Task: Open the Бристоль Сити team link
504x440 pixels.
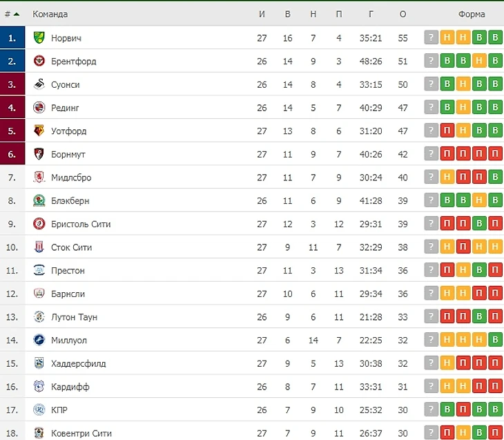Action: point(81,224)
